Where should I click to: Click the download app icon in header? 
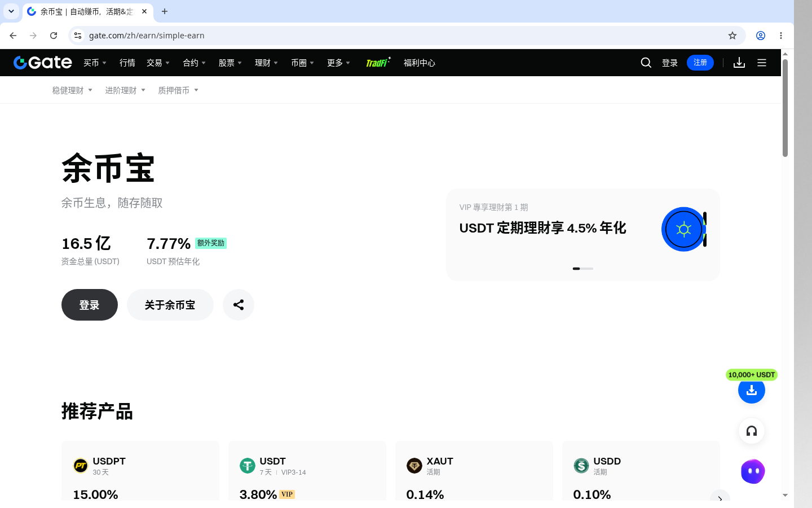coord(739,63)
